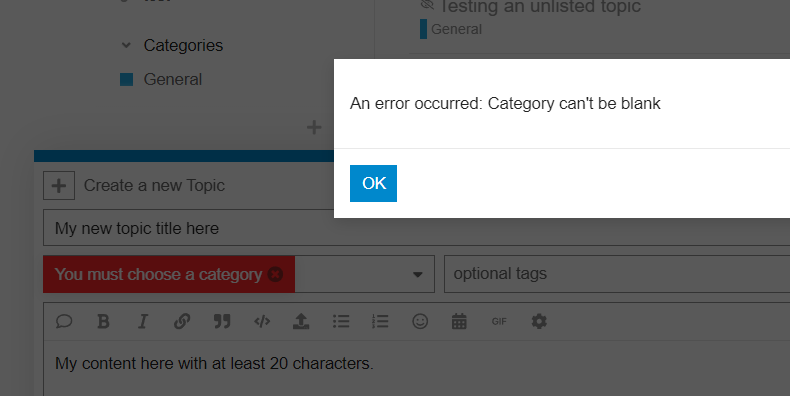Click the Italic formatting icon
Screen dimensions: 790x396
tap(143, 321)
